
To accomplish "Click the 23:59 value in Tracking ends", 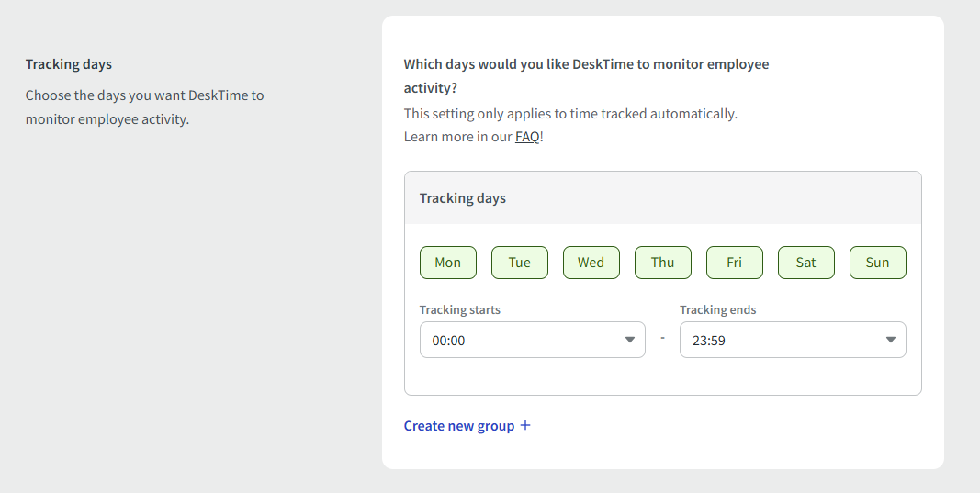I will point(709,341).
